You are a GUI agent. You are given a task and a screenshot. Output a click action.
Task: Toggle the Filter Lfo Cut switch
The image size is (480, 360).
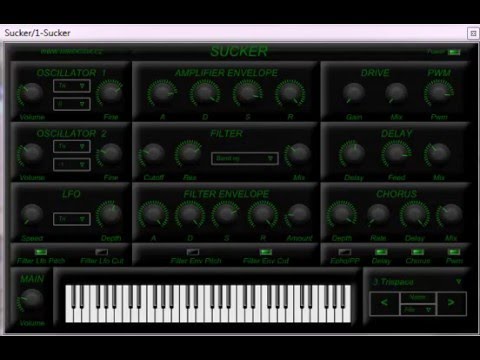click(102, 252)
